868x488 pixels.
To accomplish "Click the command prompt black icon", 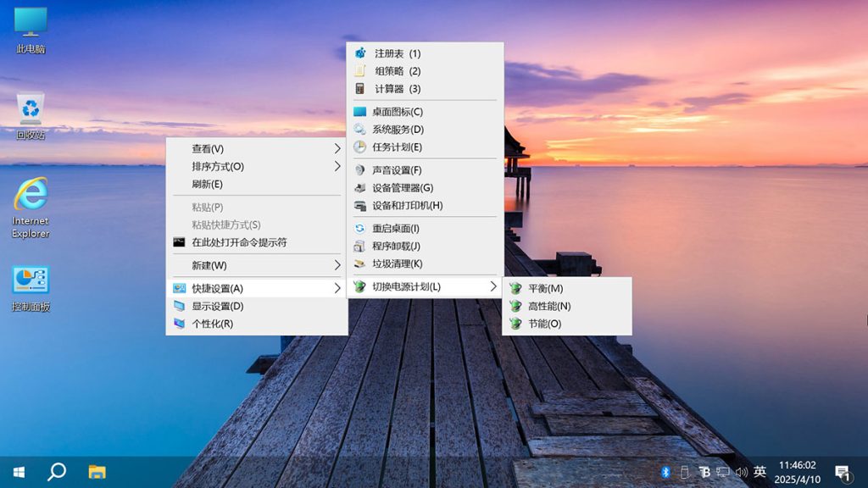I will click(x=179, y=241).
